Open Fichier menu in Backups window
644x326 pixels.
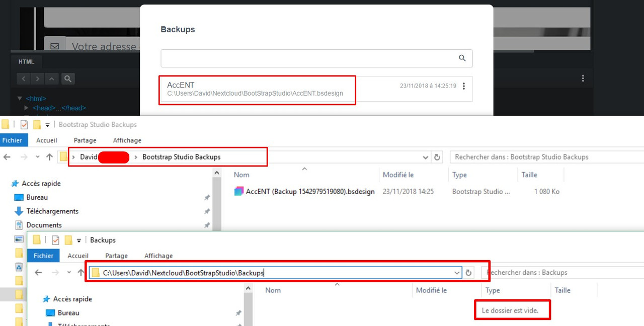[x=43, y=256]
